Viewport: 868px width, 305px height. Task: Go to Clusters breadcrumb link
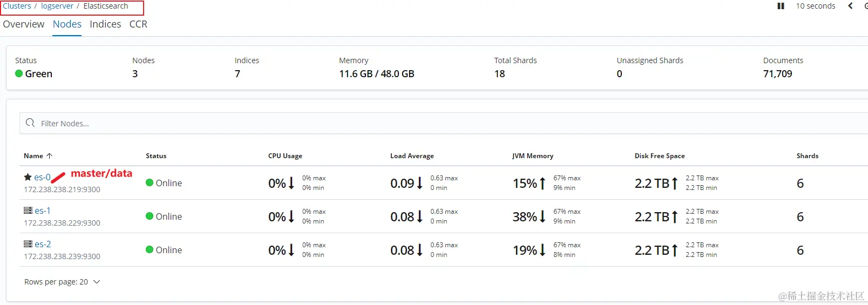[17, 6]
